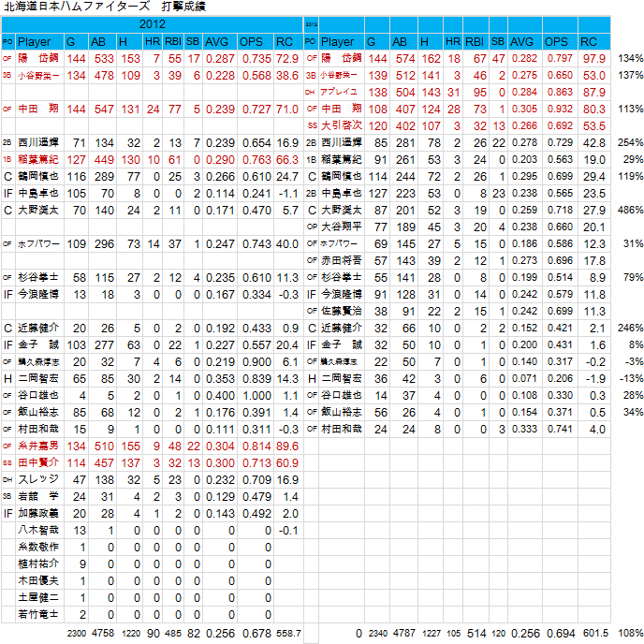Click player name 糸井嘉男
Screen dimensions: 644x644
tap(38, 446)
